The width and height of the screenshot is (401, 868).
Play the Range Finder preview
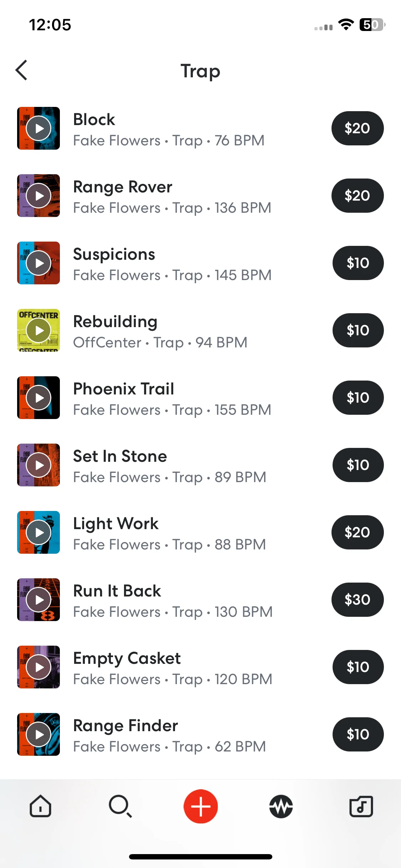tap(38, 734)
